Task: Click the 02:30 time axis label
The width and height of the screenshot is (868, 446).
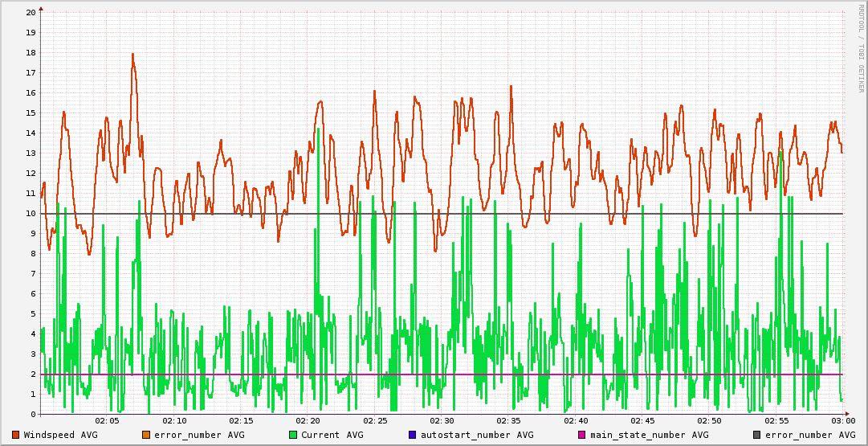Action: click(x=442, y=422)
